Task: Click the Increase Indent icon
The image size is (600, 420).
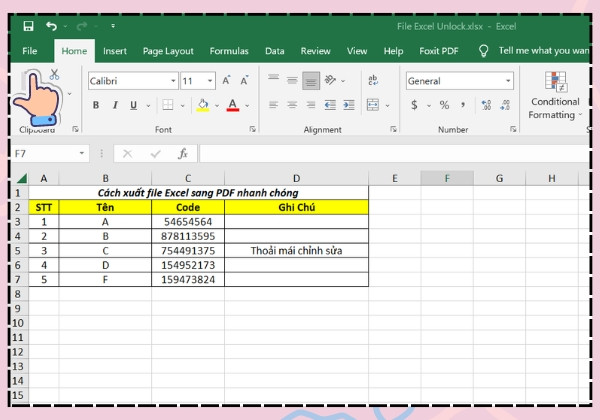Action: [349, 105]
